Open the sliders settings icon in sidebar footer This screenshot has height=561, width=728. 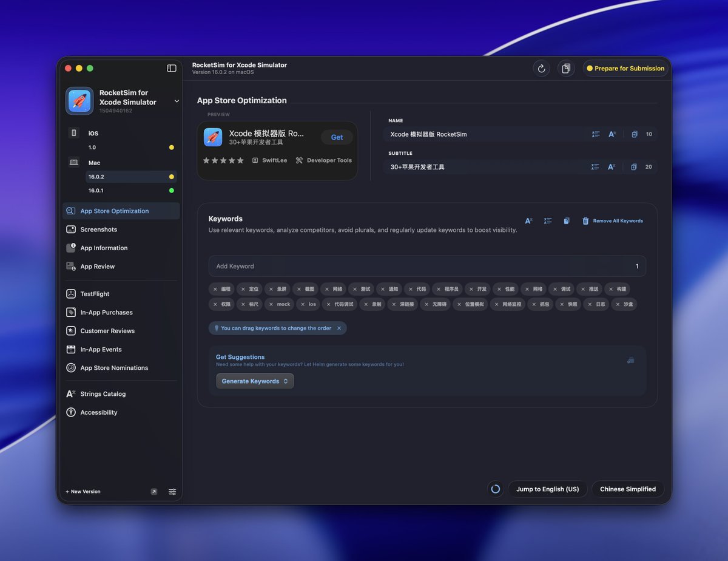point(172,492)
